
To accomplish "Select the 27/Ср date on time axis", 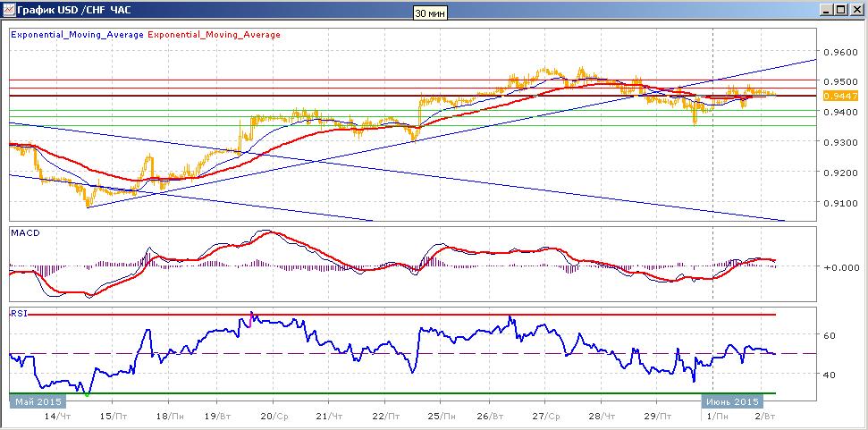I will [x=545, y=415].
